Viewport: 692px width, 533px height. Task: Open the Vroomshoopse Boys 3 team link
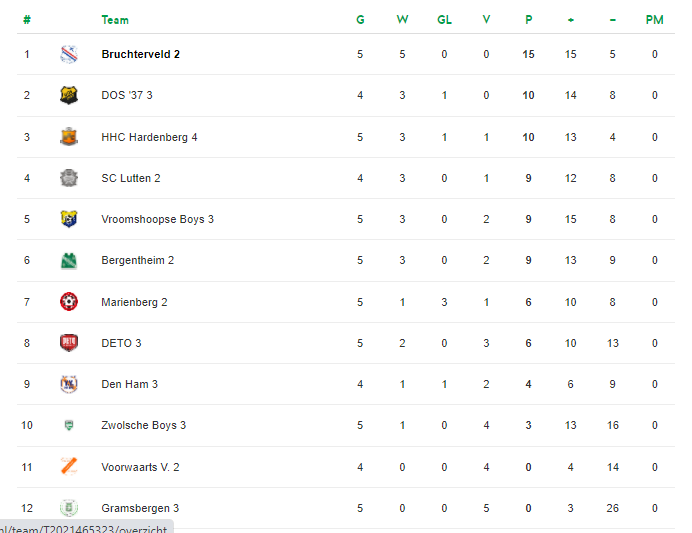click(x=157, y=219)
